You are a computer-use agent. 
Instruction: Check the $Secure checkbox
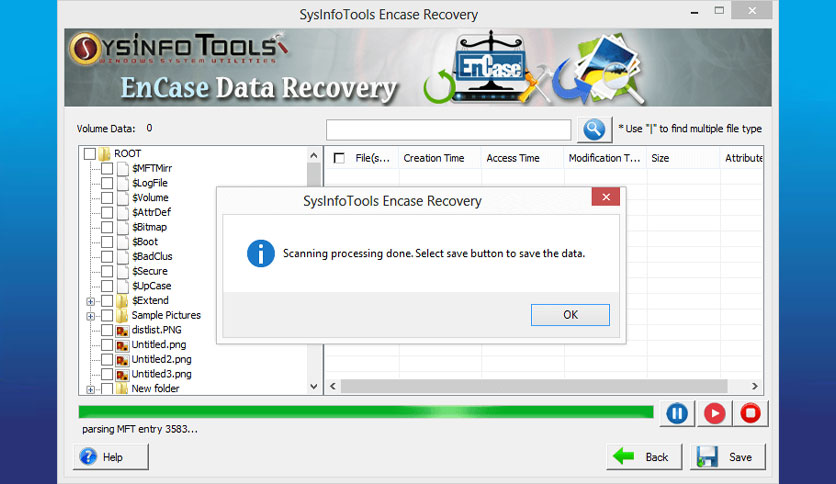[107, 271]
